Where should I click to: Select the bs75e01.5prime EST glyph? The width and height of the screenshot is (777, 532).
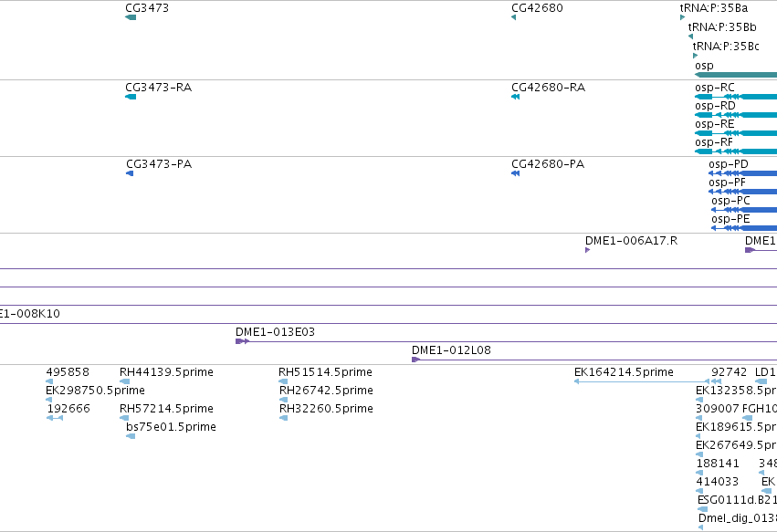tap(131, 436)
